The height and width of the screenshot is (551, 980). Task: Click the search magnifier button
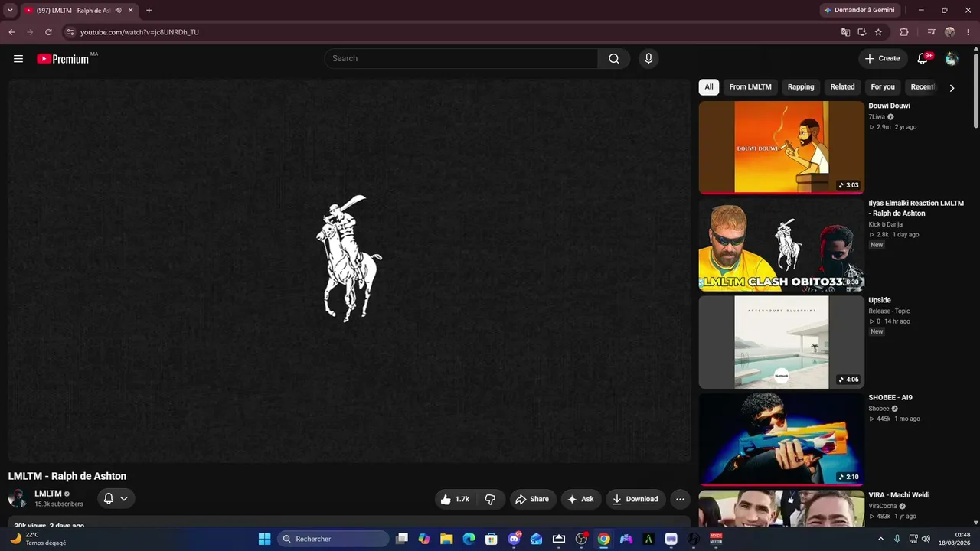(x=614, y=59)
